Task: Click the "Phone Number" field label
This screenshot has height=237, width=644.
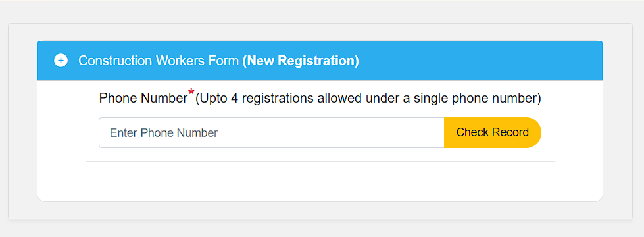Action: [x=143, y=99]
